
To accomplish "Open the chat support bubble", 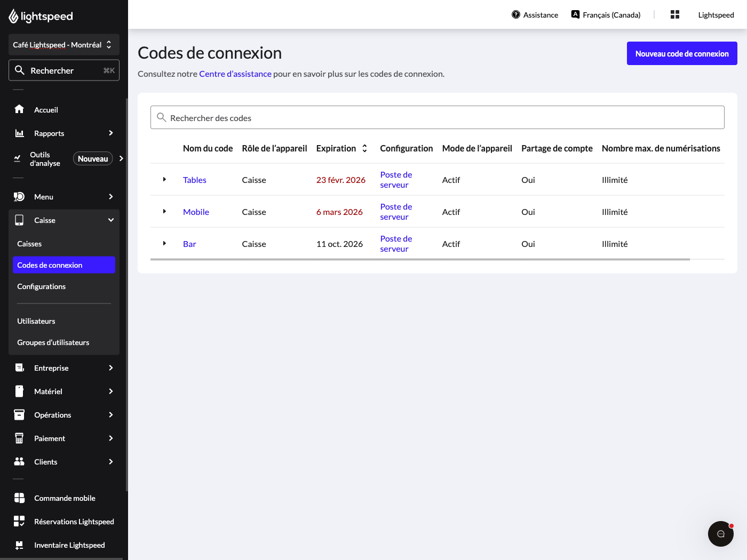I will [721, 534].
